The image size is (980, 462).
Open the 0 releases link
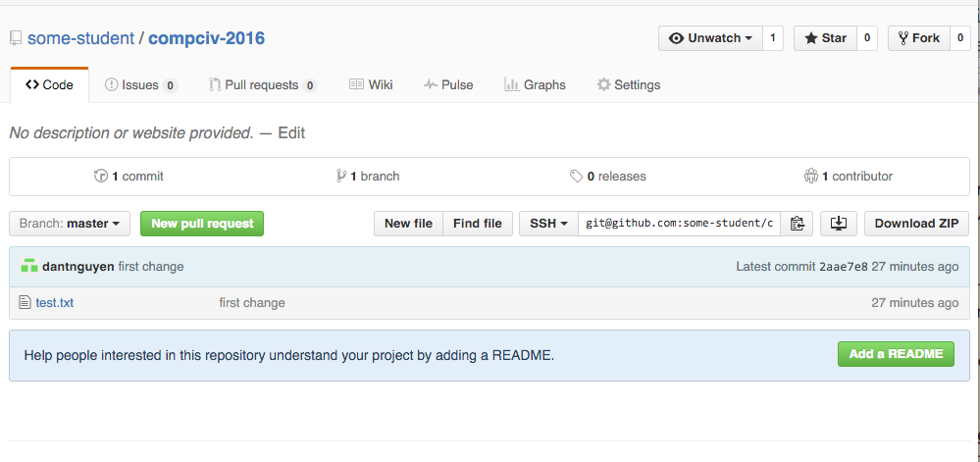607,177
